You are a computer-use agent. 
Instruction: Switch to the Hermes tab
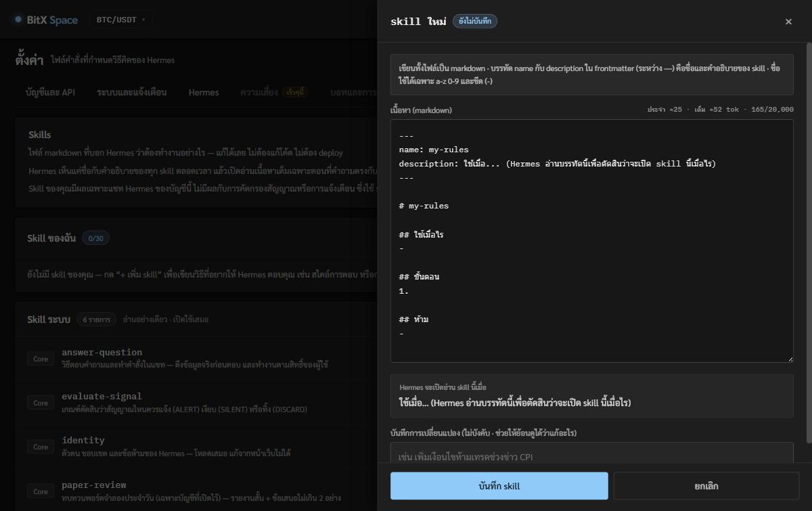[204, 92]
